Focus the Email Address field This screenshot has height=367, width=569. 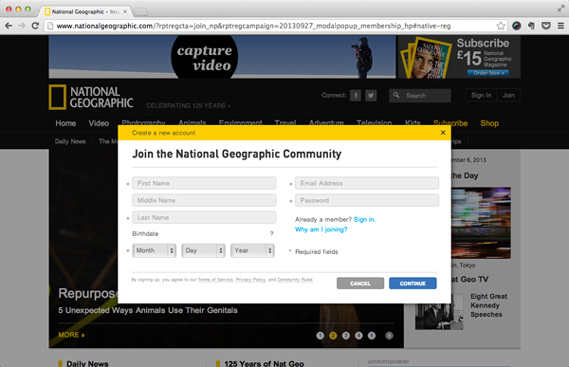tap(367, 183)
